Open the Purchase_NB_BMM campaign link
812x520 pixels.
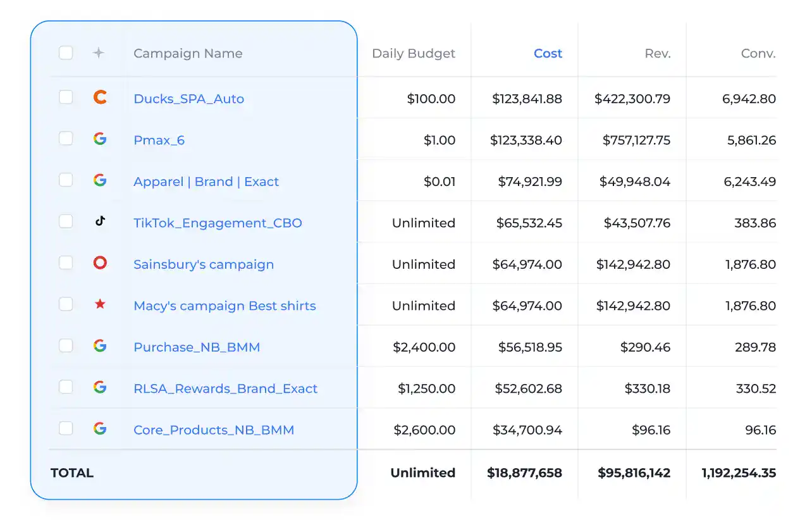point(197,347)
